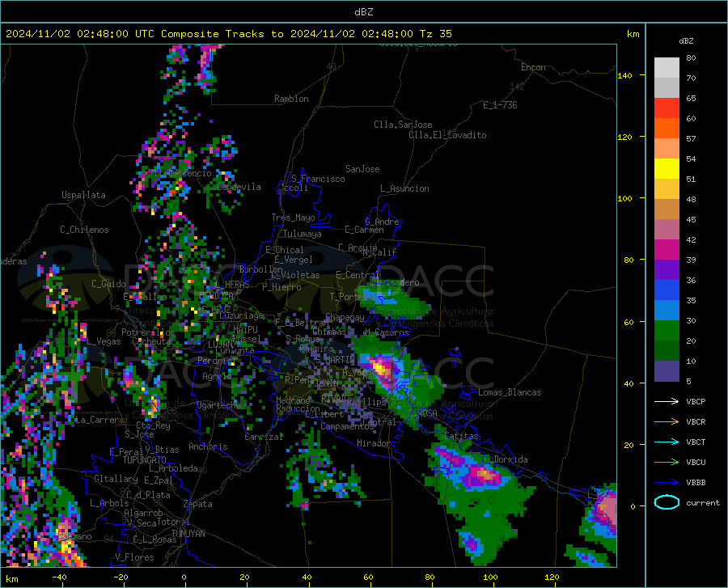Click the dBZ title at top

(x=363, y=12)
